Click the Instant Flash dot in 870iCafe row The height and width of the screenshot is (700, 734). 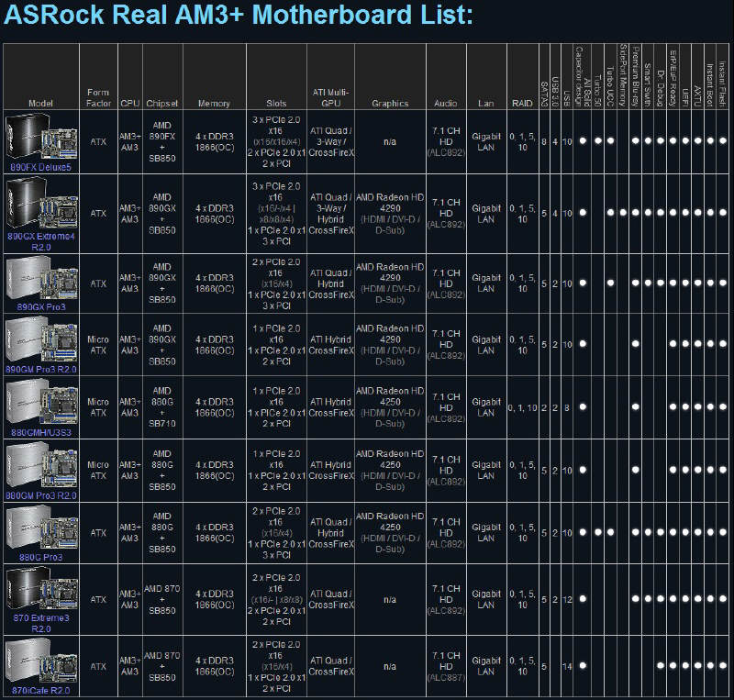coord(723,665)
